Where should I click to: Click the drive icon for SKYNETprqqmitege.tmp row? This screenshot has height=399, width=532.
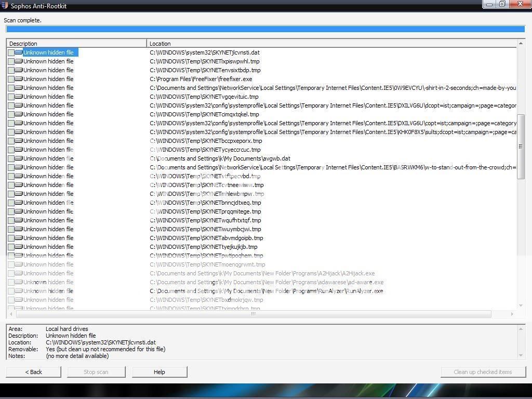19,211
